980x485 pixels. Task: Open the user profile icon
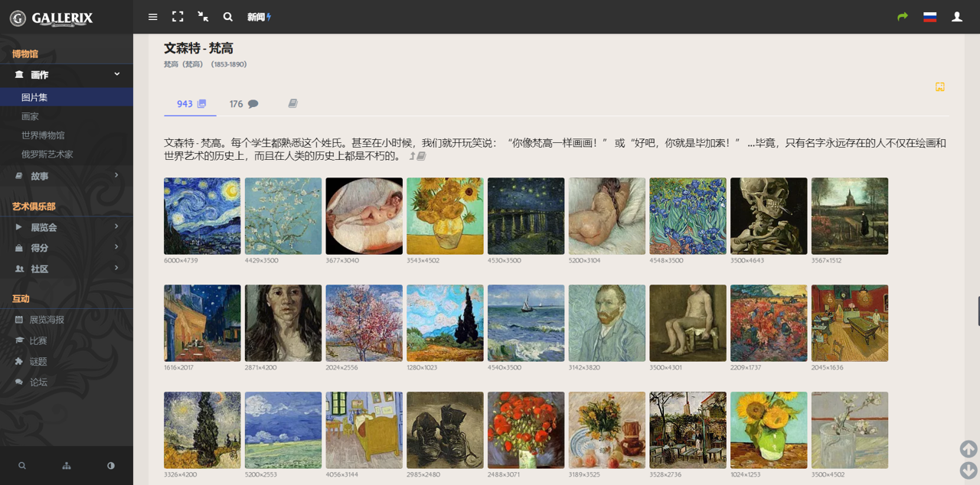[957, 17]
